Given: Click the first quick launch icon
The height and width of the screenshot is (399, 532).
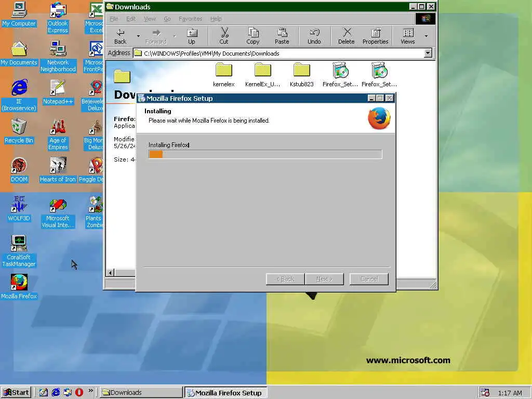Looking at the screenshot, I should pyautogui.click(x=44, y=393).
